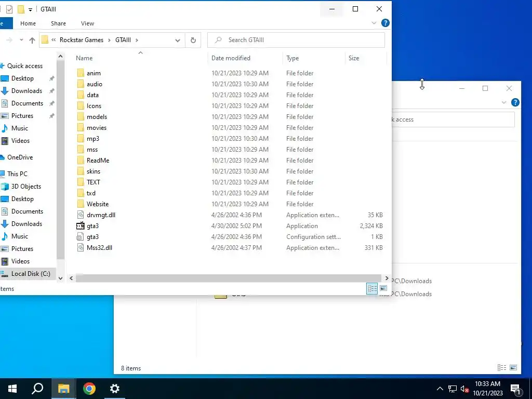Open the anim folder
This screenshot has width=532, height=399.
pyautogui.click(x=94, y=73)
